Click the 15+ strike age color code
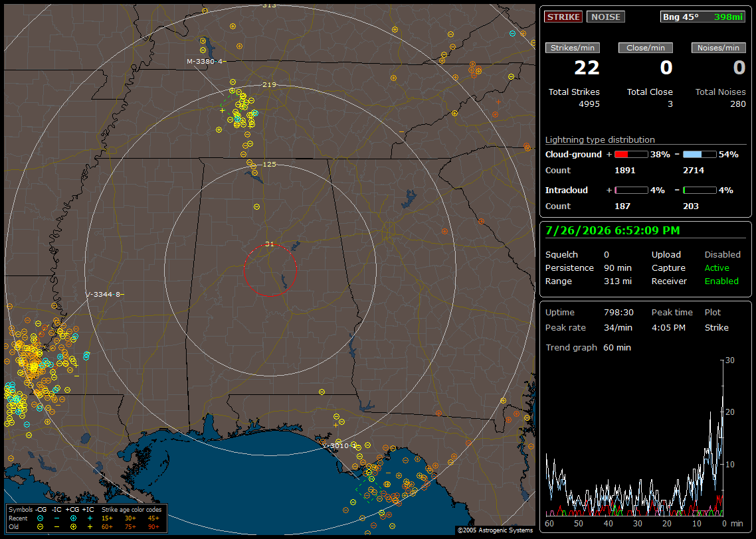This screenshot has height=539, width=756. [x=107, y=518]
